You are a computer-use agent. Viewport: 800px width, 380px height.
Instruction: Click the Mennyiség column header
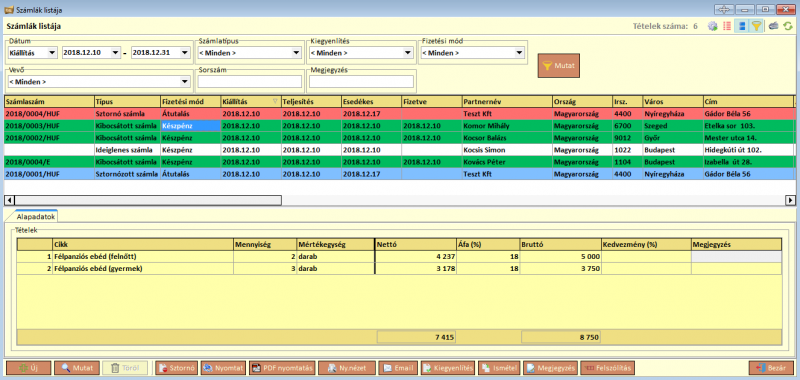pyautogui.click(x=265, y=244)
